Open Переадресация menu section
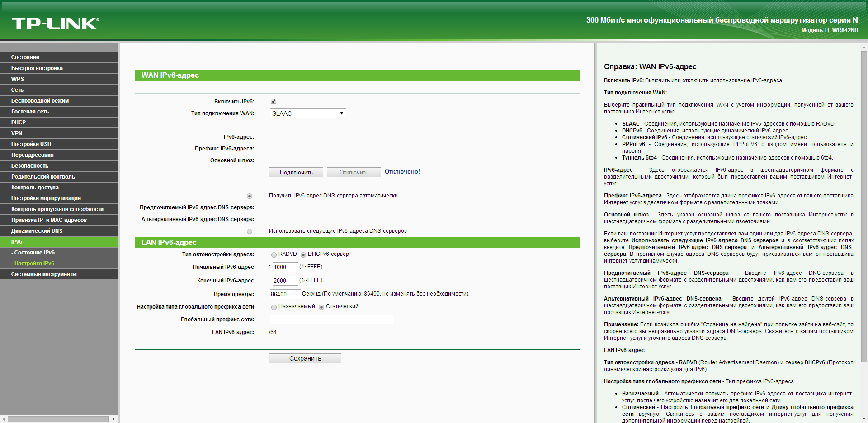This screenshot has width=868, height=423. tap(59, 155)
